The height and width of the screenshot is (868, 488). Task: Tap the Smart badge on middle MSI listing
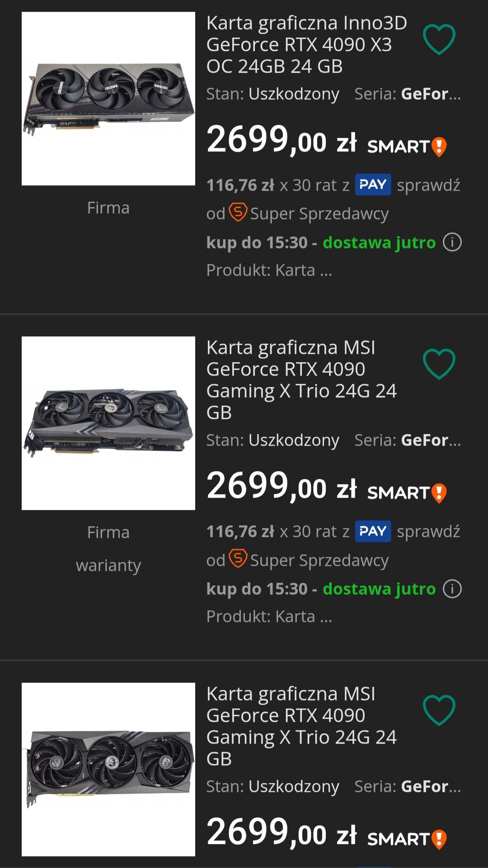(x=407, y=493)
